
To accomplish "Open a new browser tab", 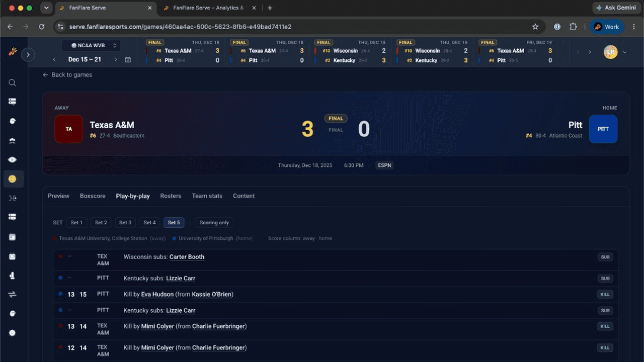I will point(270,8).
